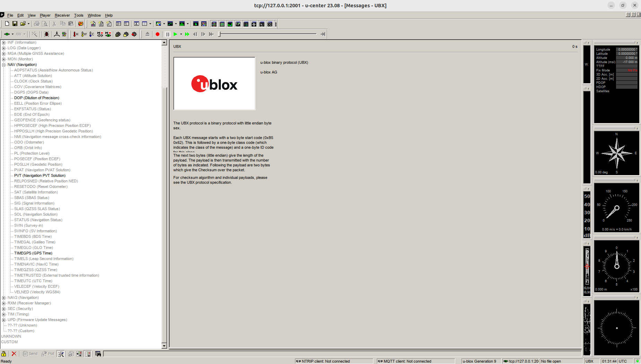Image resolution: width=641 pixels, height=364 pixels.
Task: Click the skip to end button
Action: click(323, 34)
